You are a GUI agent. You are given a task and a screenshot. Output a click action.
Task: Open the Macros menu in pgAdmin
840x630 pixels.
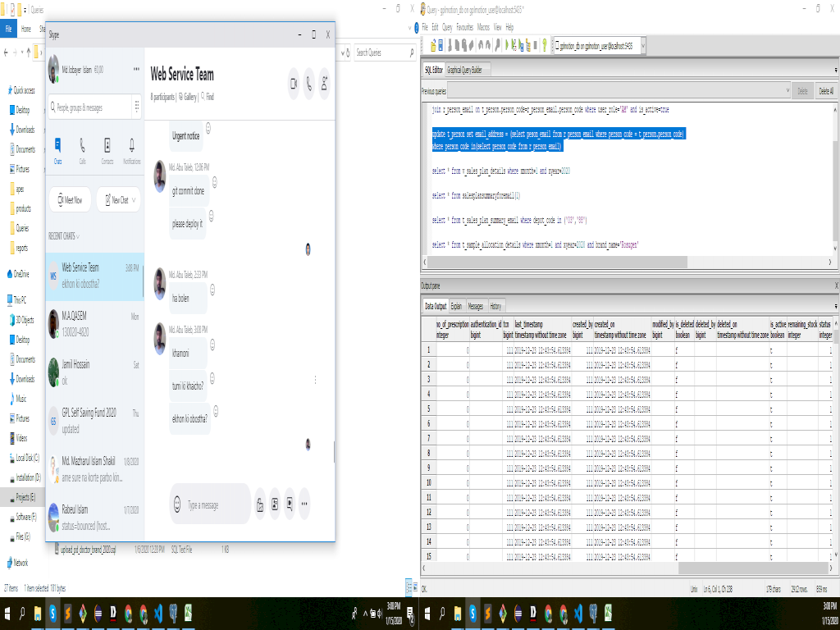483,27
